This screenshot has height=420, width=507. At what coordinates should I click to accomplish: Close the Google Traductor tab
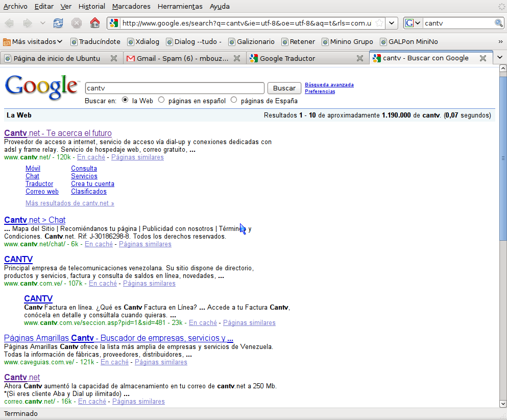point(360,58)
